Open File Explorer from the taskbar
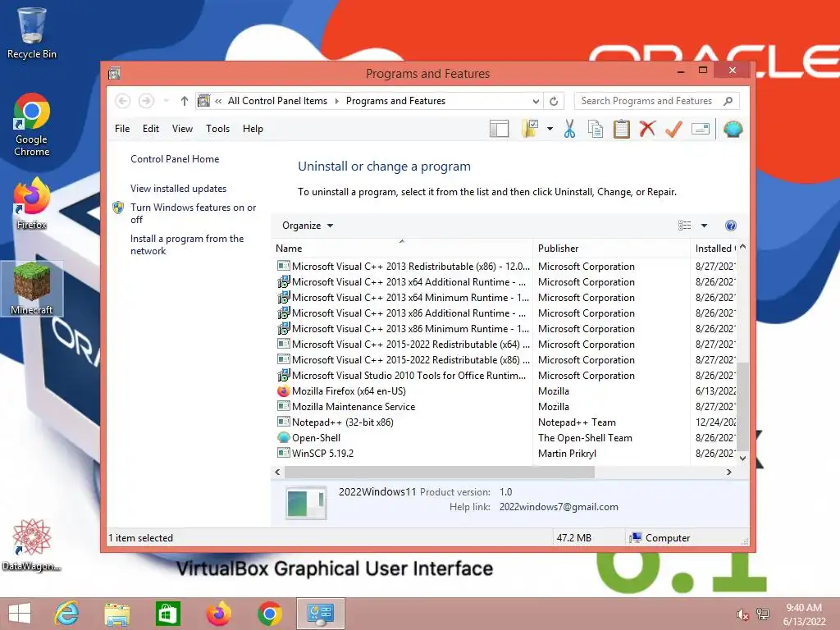Viewport: 840px width, 630px height. click(x=117, y=614)
